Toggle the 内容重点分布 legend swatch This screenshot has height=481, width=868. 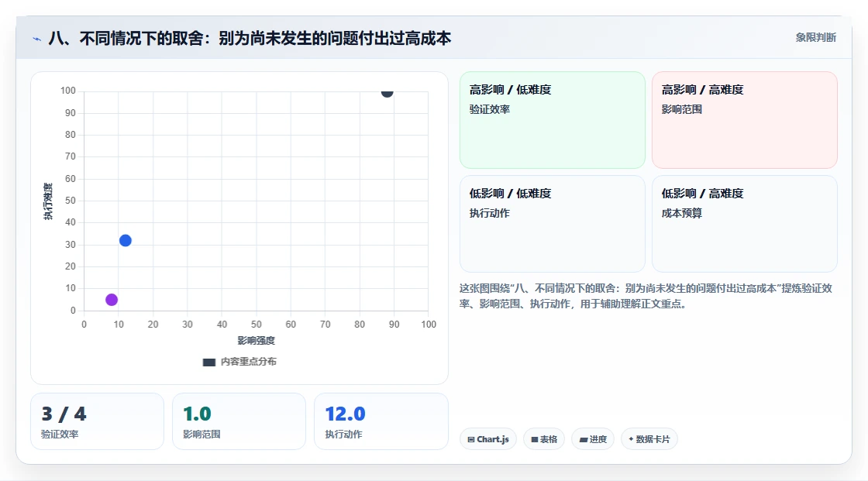click(x=208, y=362)
